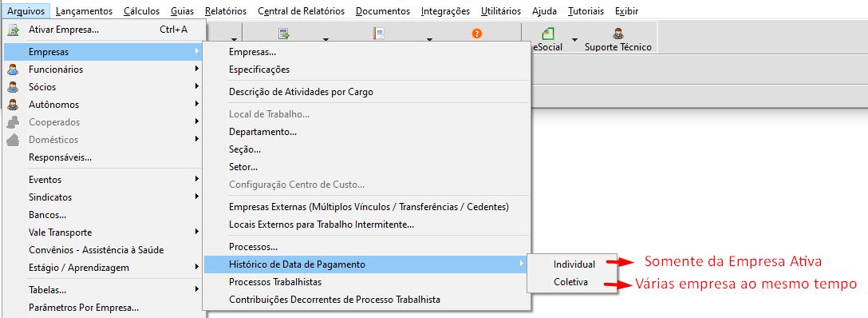Open the Utilitários menu
Viewport: 868px width, 318px height.
pyautogui.click(x=501, y=11)
